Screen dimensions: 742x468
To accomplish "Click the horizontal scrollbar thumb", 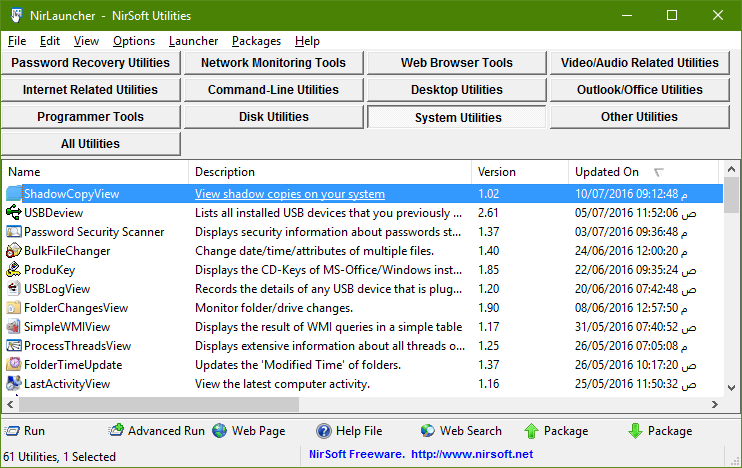I will (x=159, y=404).
